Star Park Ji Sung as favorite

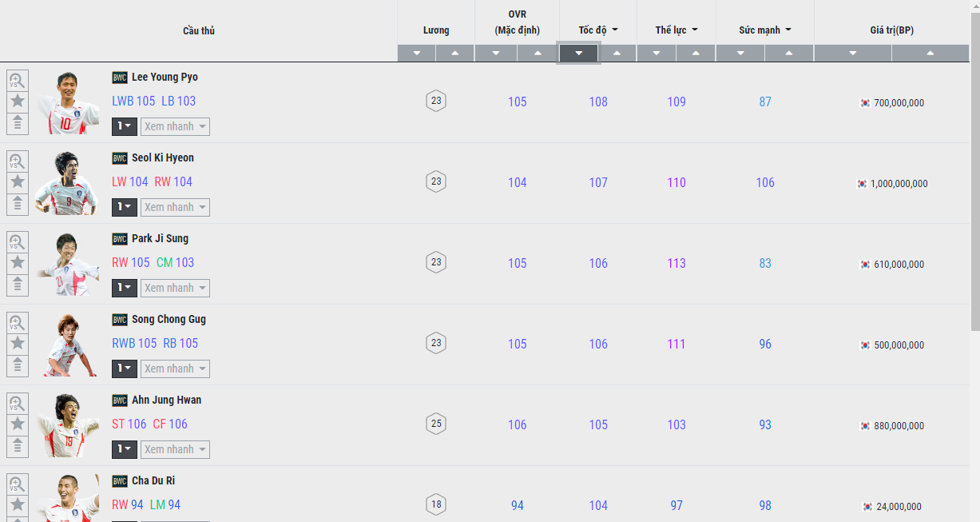tap(18, 263)
